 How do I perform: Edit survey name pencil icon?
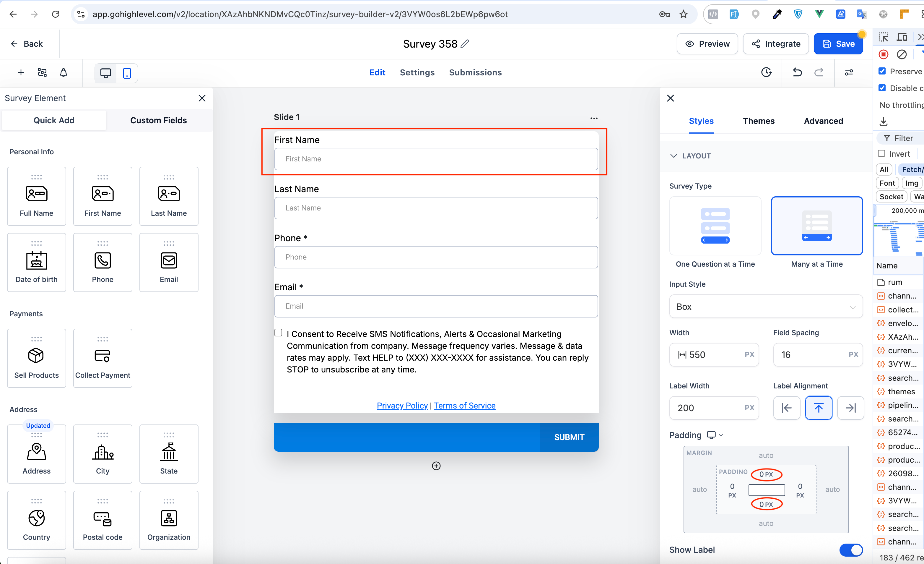click(x=465, y=44)
